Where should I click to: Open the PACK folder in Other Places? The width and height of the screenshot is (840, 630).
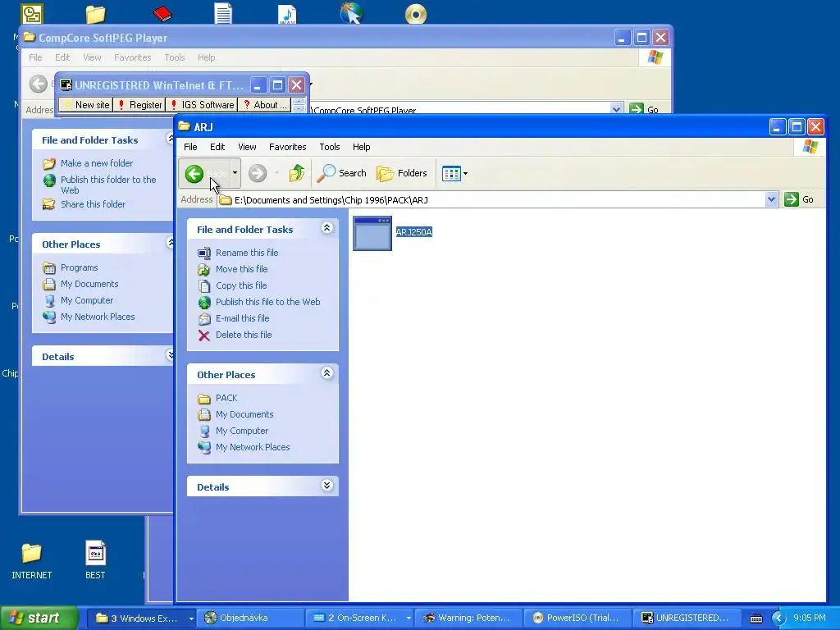(x=226, y=398)
